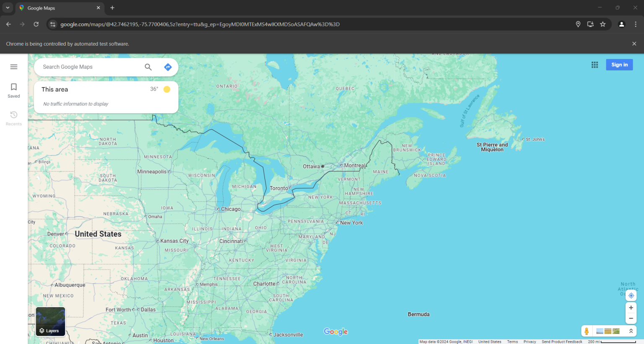Select the Pegman street view figure
Viewport: 644px width, 344px height.
tap(587, 331)
